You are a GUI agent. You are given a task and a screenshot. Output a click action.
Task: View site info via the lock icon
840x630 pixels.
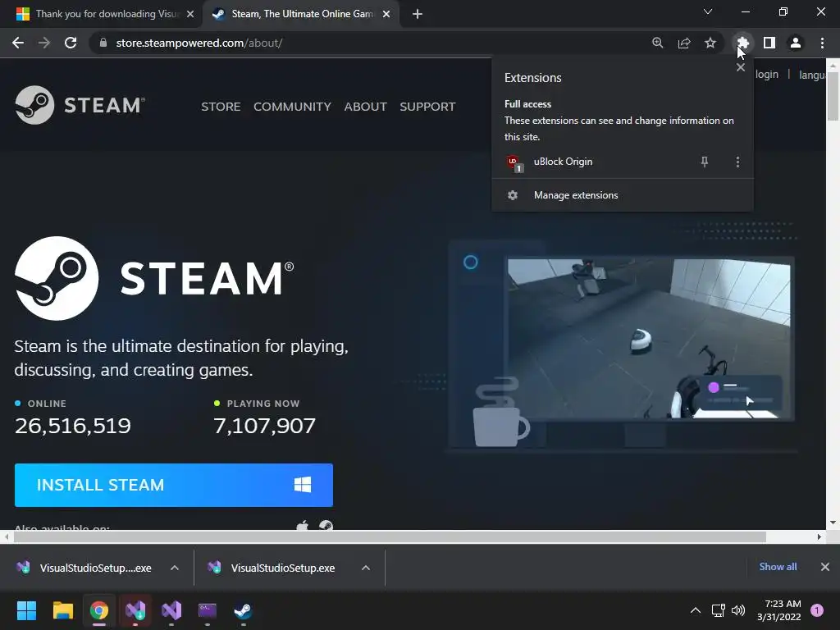click(x=103, y=43)
